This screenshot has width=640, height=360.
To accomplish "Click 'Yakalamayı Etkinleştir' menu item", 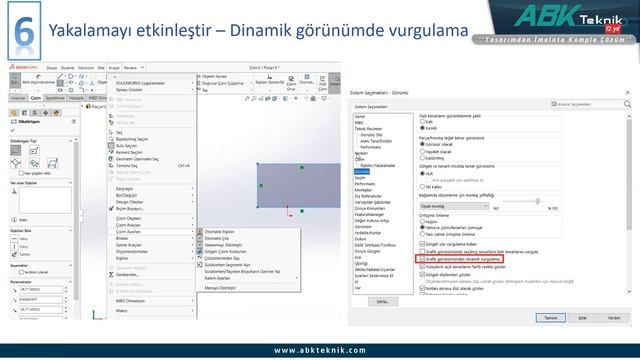I will [223, 245].
